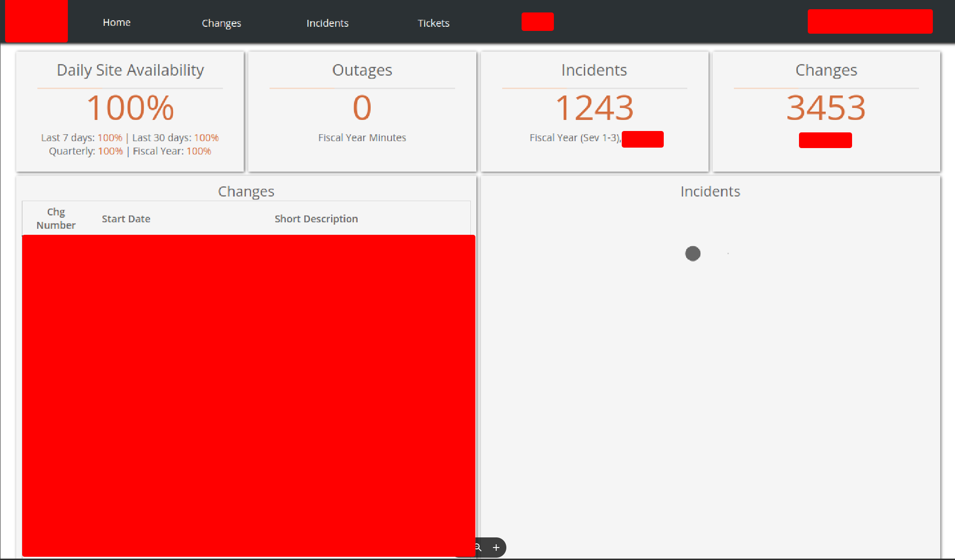
Task: Click the Incidents count 1243
Action: pyautogui.click(x=594, y=108)
